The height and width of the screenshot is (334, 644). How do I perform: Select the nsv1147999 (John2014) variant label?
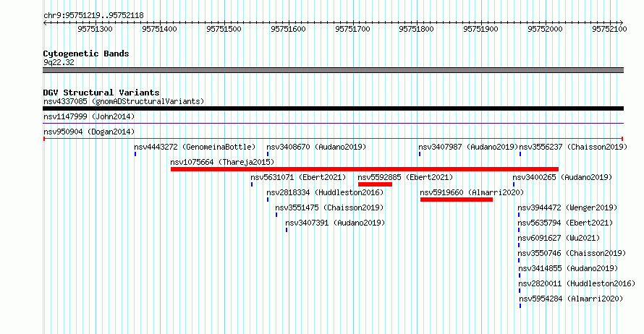89,116
